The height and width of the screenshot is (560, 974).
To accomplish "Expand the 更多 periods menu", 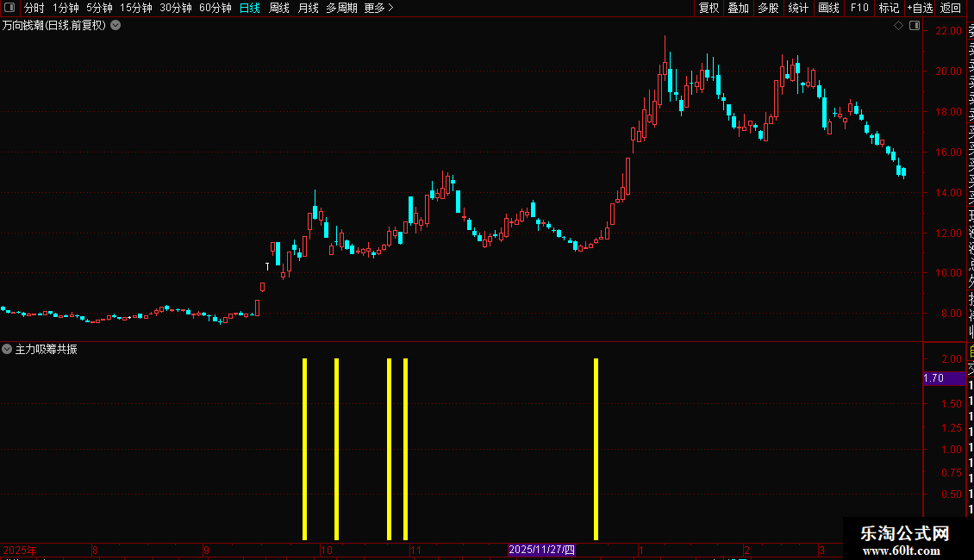I will [378, 8].
